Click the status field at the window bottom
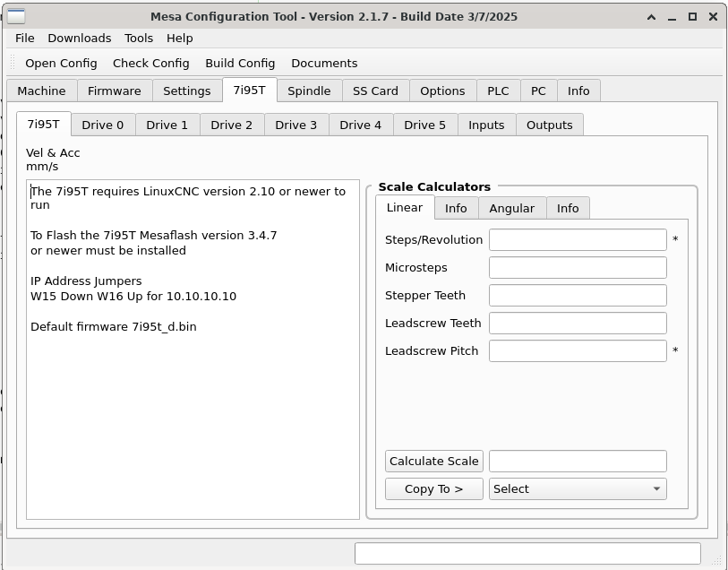 [x=527, y=553]
